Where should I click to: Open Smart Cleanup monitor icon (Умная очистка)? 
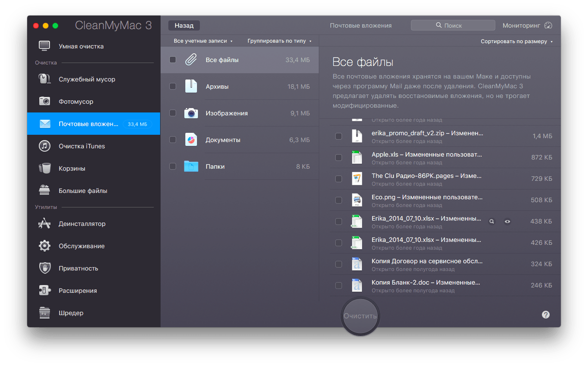coord(45,47)
